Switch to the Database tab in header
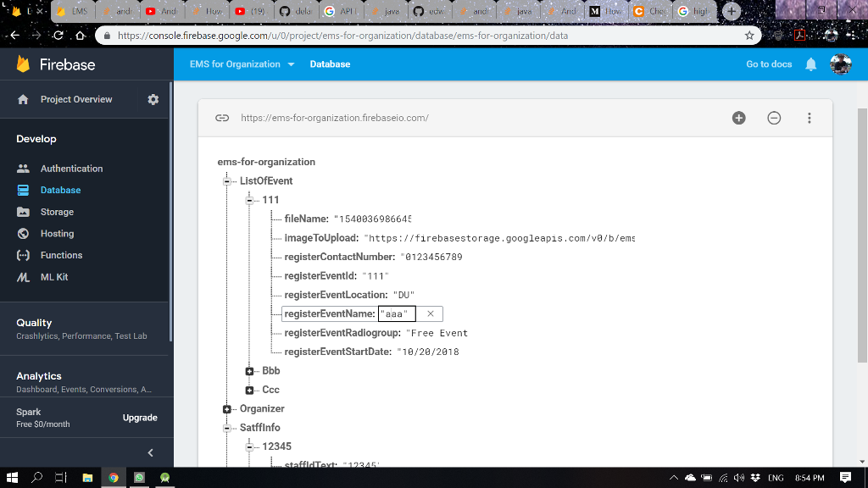The height and width of the screenshot is (488, 868). coord(329,64)
